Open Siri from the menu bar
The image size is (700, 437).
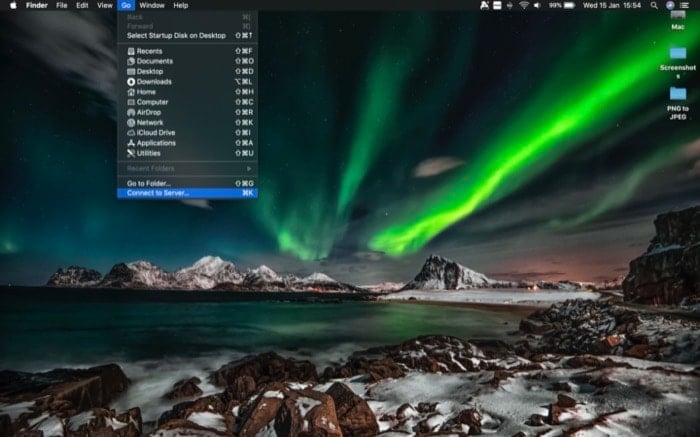(x=670, y=5)
